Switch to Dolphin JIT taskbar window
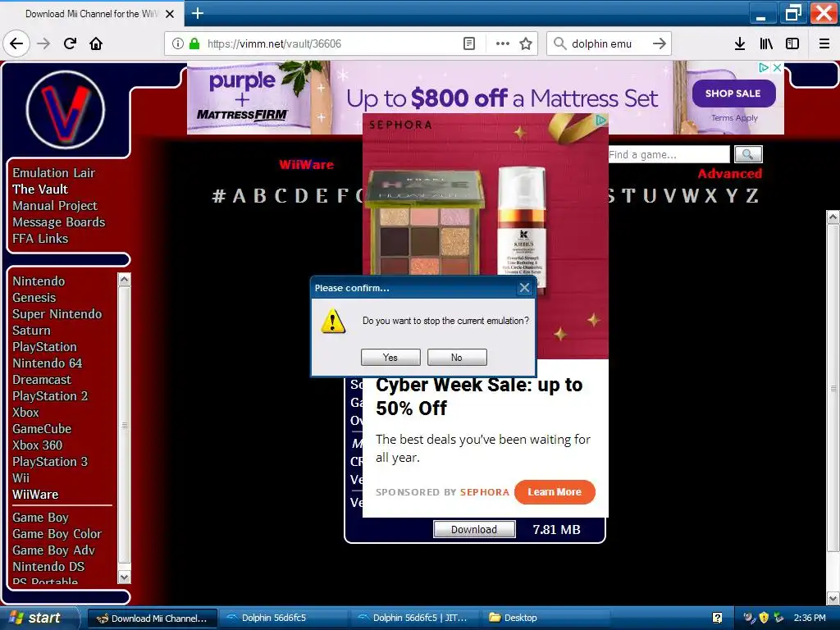Screen dimensions: 840x630 414,618
